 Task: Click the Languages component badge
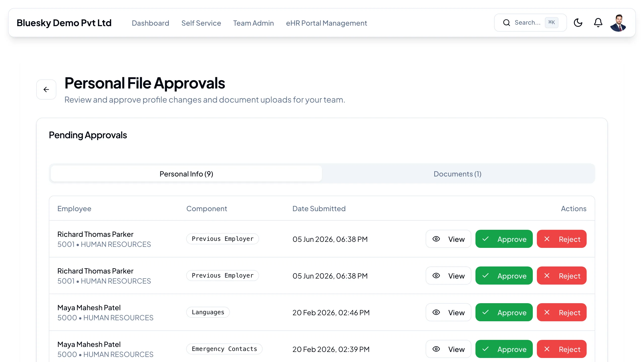(208, 312)
